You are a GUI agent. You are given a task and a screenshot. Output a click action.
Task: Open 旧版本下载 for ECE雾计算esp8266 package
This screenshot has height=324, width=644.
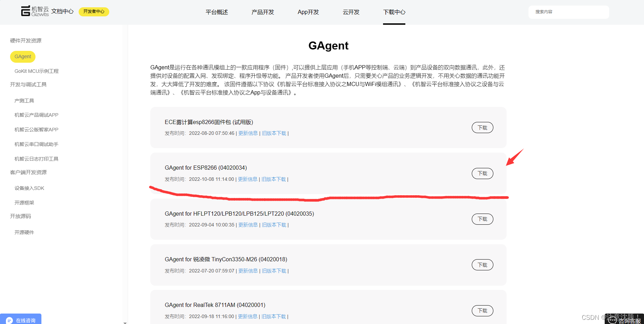(274, 133)
